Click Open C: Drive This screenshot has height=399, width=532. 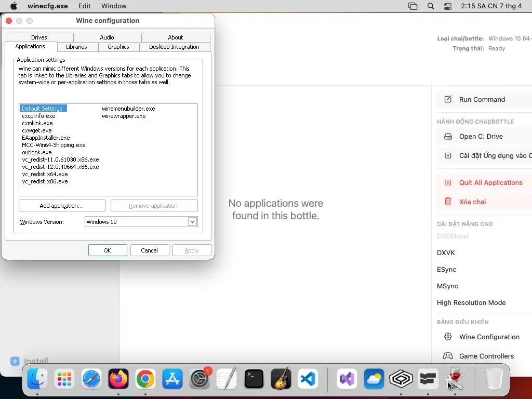click(x=481, y=136)
